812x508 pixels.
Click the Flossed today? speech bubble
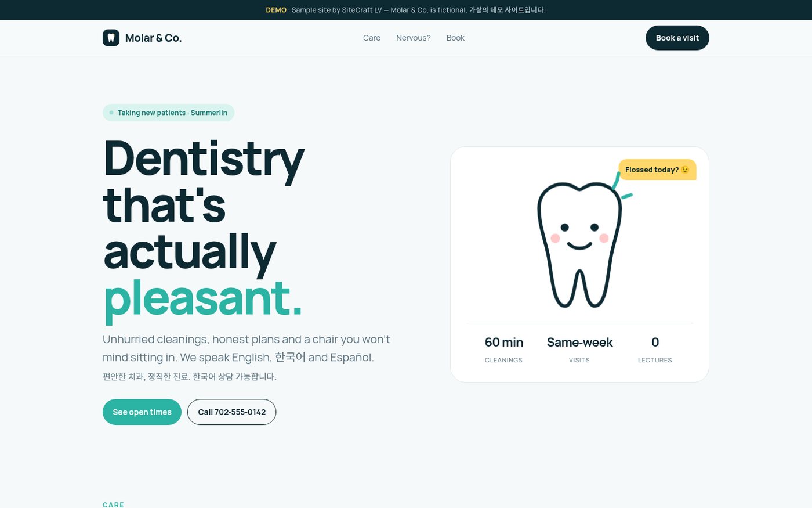click(x=657, y=170)
